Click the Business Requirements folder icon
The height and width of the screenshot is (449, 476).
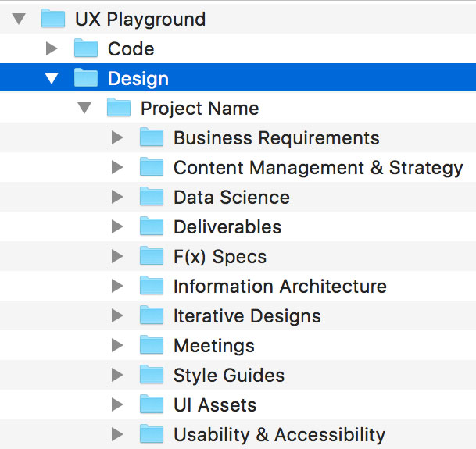152,137
